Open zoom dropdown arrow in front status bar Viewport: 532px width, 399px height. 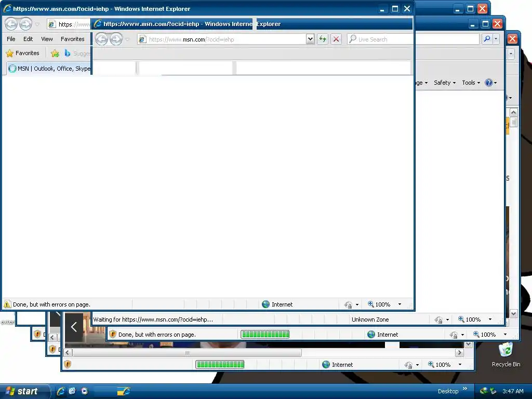click(400, 304)
